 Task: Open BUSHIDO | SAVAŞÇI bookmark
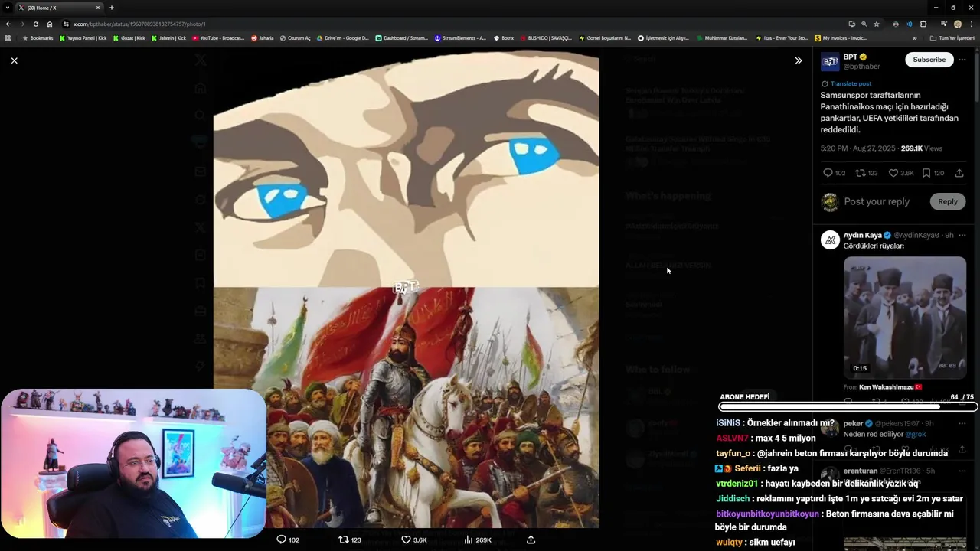545,37
